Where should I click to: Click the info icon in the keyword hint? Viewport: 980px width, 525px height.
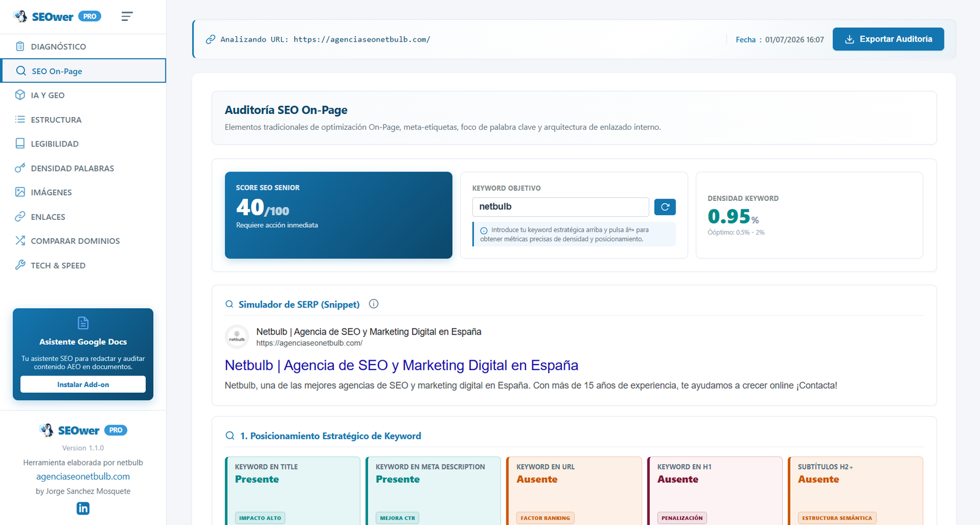click(484, 230)
